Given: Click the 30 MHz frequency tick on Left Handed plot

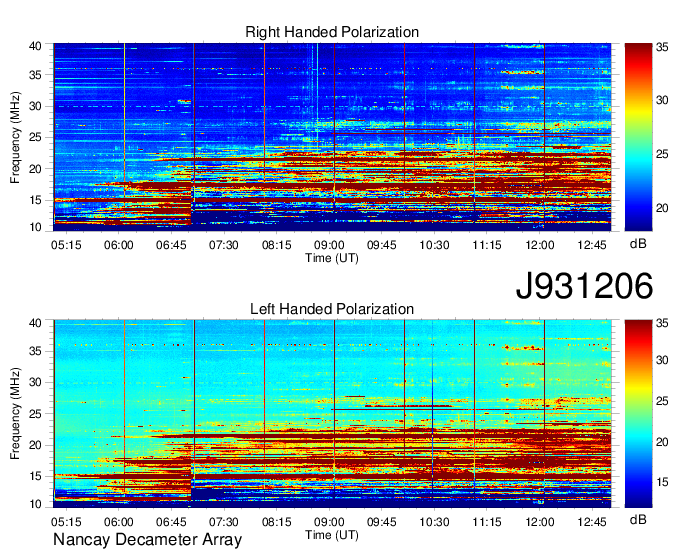Looking at the screenshot, I should point(35,382).
